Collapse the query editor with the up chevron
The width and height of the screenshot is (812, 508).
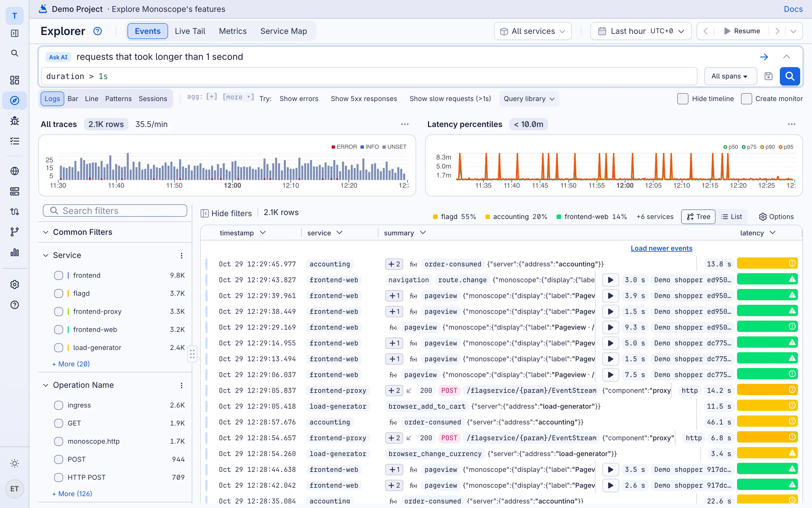coord(787,57)
